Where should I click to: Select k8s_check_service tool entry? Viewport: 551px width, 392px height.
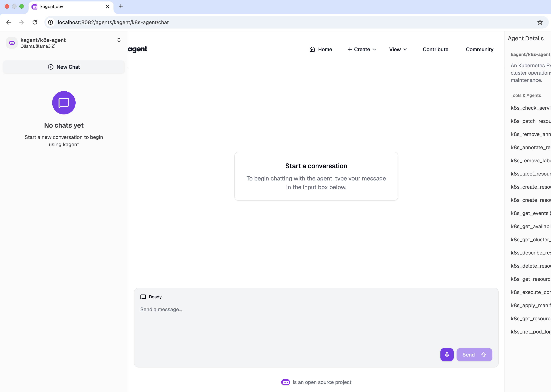531,108
